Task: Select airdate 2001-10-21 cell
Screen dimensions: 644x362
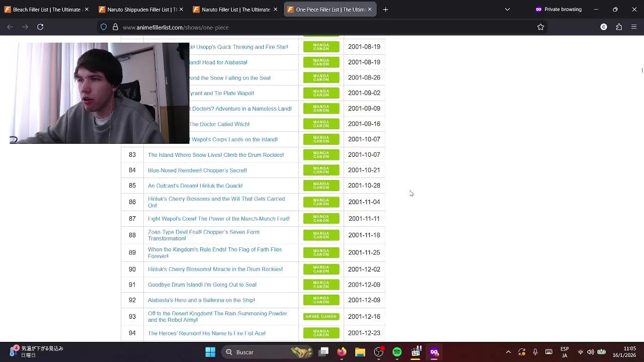Action: [364, 170]
